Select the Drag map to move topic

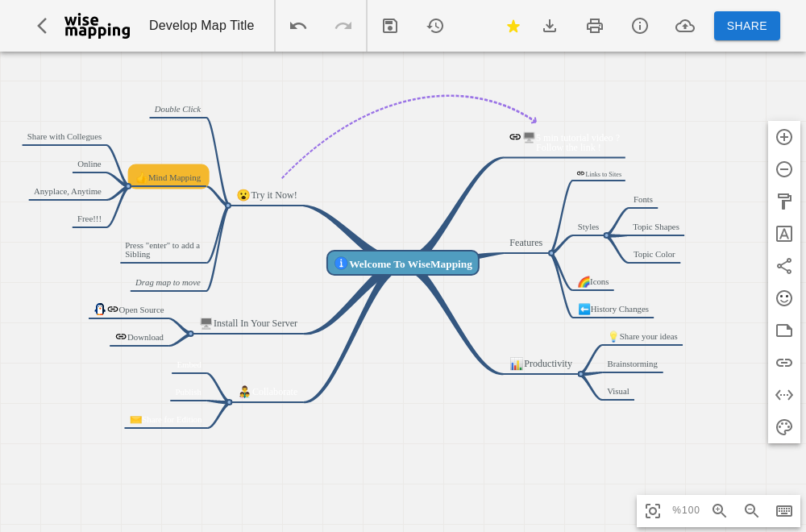coord(168,283)
